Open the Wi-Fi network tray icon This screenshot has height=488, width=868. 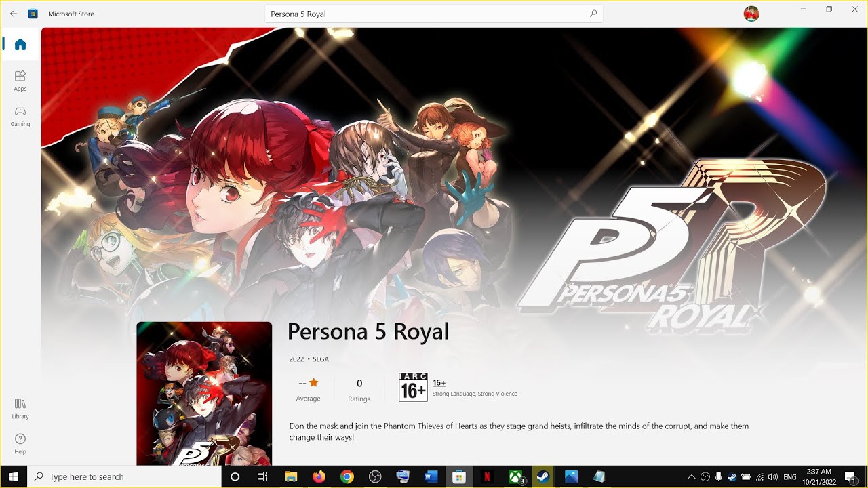[x=759, y=476]
